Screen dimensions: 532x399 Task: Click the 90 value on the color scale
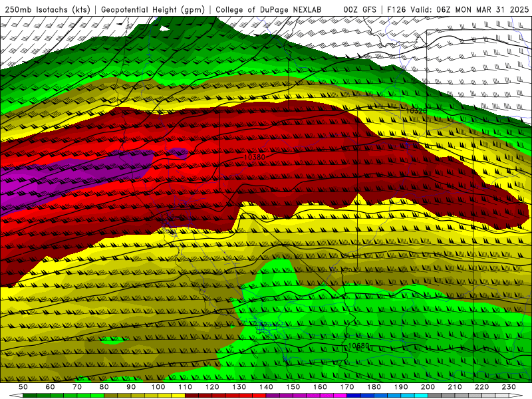pos(131,387)
